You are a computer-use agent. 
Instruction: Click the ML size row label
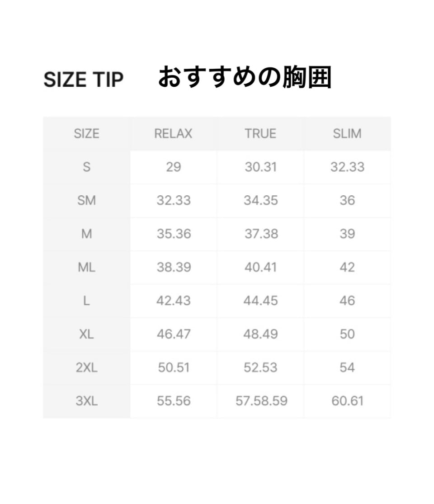(x=86, y=268)
